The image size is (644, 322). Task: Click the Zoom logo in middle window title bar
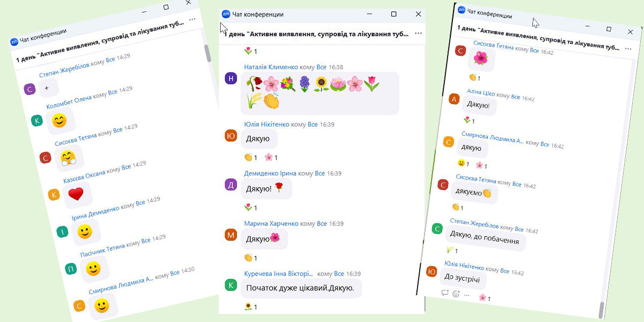tap(226, 14)
